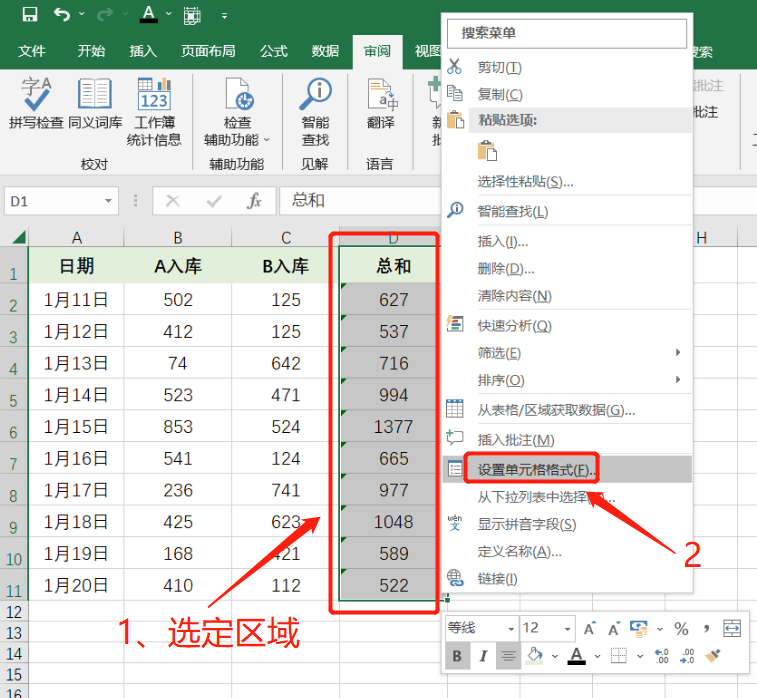Click borders icon in mini toolbar

coord(618,656)
